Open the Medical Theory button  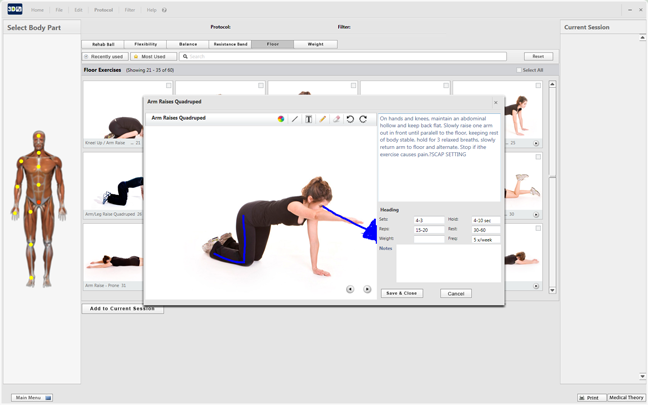click(x=626, y=398)
